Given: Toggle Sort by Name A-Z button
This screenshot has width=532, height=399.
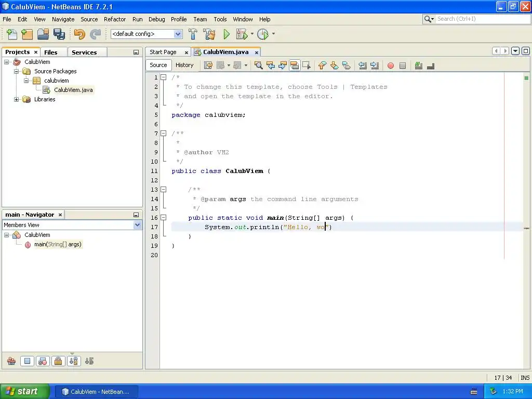Looking at the screenshot, I should 74,361.
